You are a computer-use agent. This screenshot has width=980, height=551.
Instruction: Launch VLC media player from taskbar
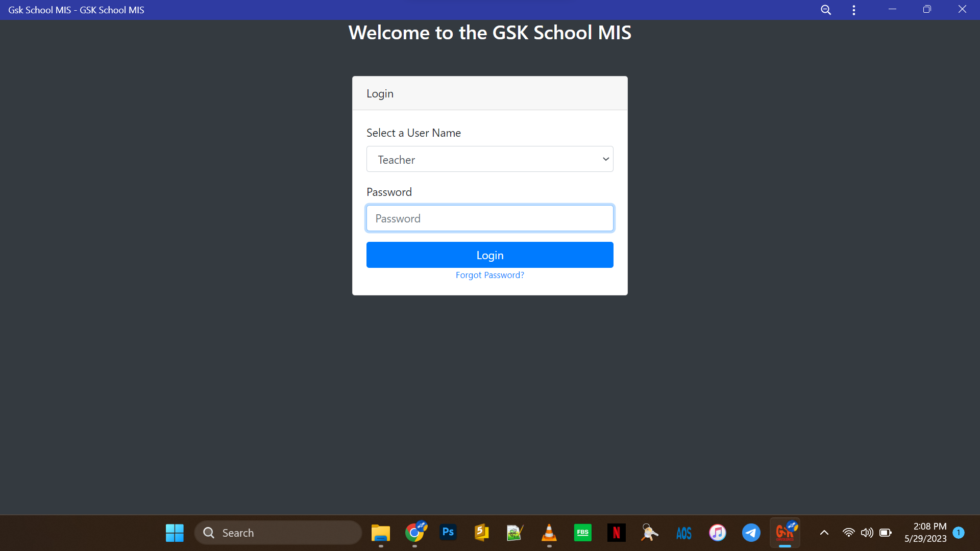point(549,533)
